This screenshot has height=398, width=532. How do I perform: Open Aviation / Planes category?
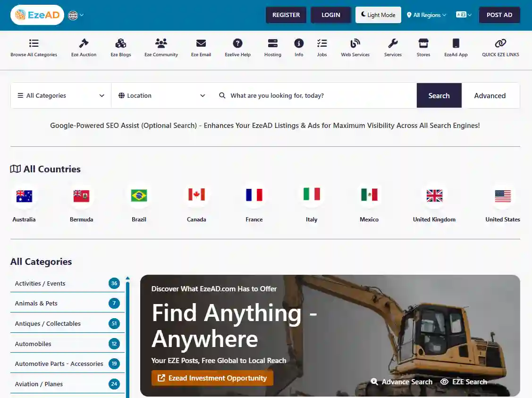(67, 384)
